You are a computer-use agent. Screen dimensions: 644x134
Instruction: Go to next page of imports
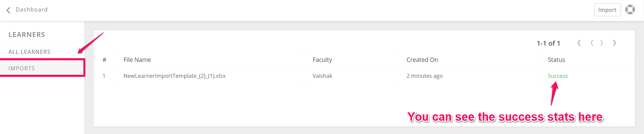coord(602,43)
